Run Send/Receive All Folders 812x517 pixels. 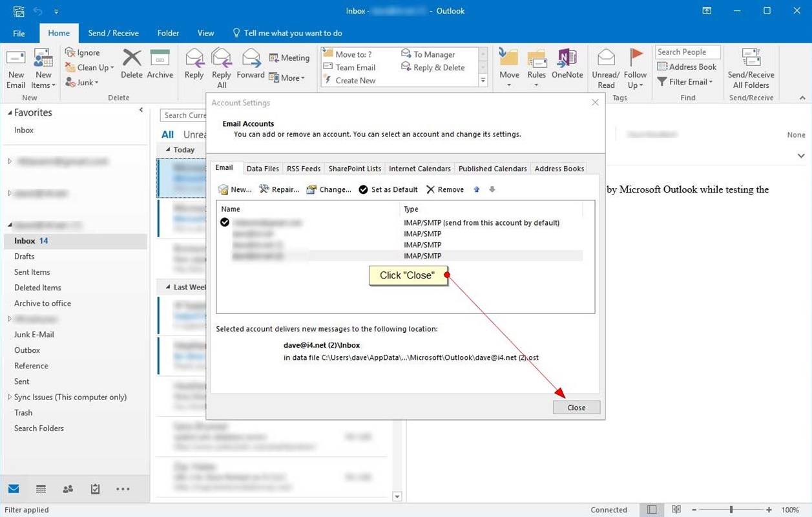(x=751, y=69)
